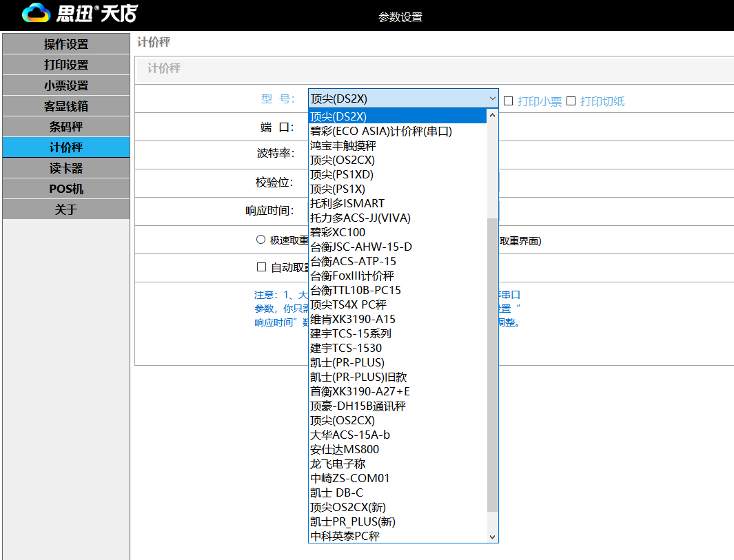The width and height of the screenshot is (734, 560).
Task: Pick 凯士 DB-C model
Action: (x=398, y=492)
